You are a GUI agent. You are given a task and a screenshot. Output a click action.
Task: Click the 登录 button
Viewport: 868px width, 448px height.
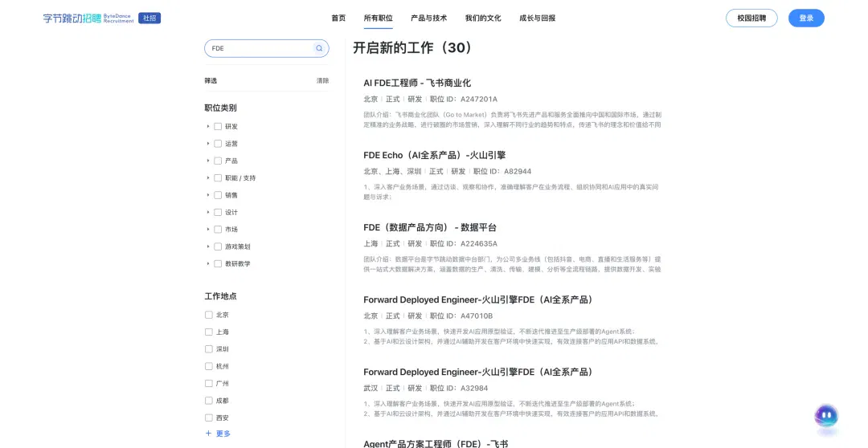[807, 18]
